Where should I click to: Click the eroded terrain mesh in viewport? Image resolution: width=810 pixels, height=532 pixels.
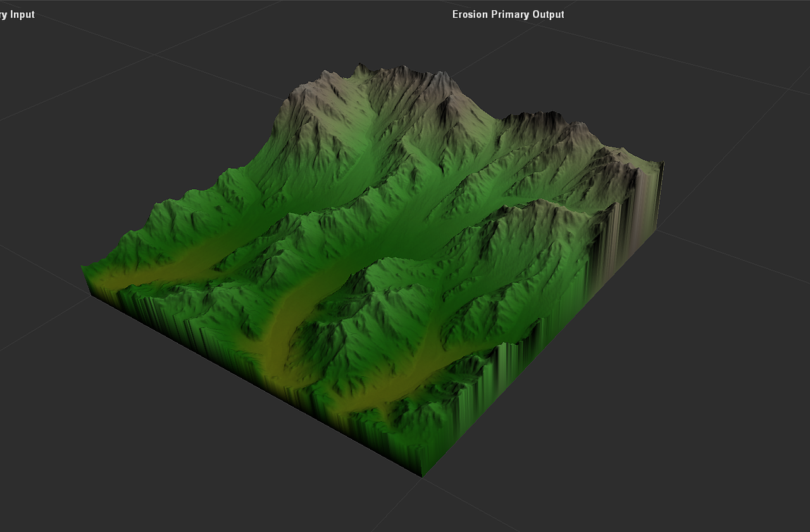pyautogui.click(x=373, y=269)
